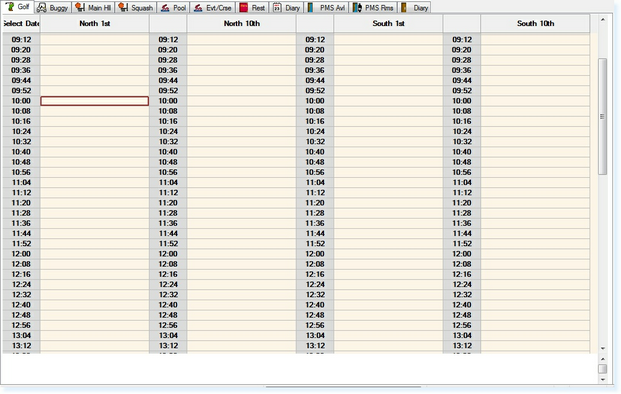Click the lower panel scrollbar down arrow
The height and width of the screenshot is (394, 621).
point(602,379)
